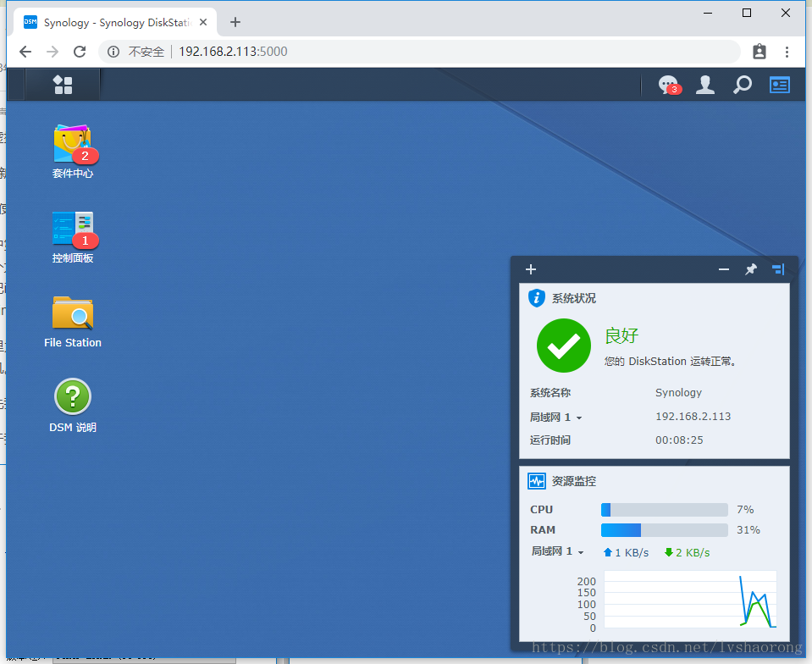This screenshot has width=812, height=664.
Task: Click the system name value Synology
Action: pos(678,393)
